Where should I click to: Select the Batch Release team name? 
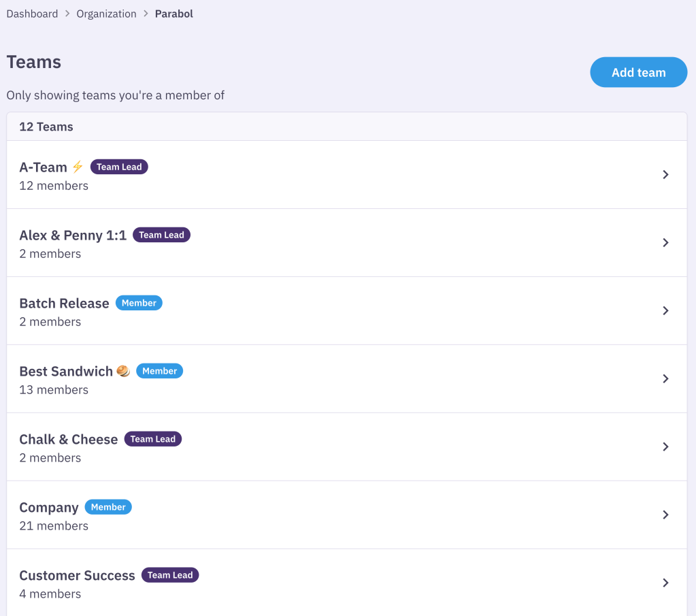[65, 303]
